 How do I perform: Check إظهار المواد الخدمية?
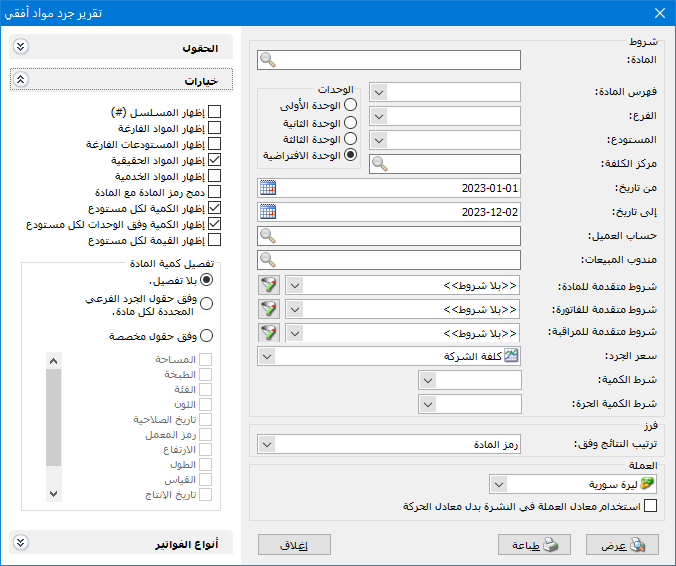coord(214,175)
